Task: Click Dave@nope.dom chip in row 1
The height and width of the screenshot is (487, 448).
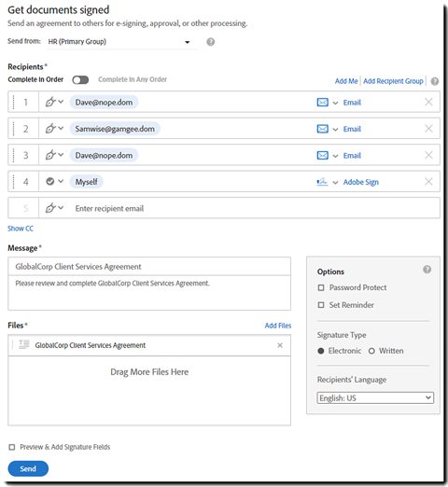Action: (104, 102)
